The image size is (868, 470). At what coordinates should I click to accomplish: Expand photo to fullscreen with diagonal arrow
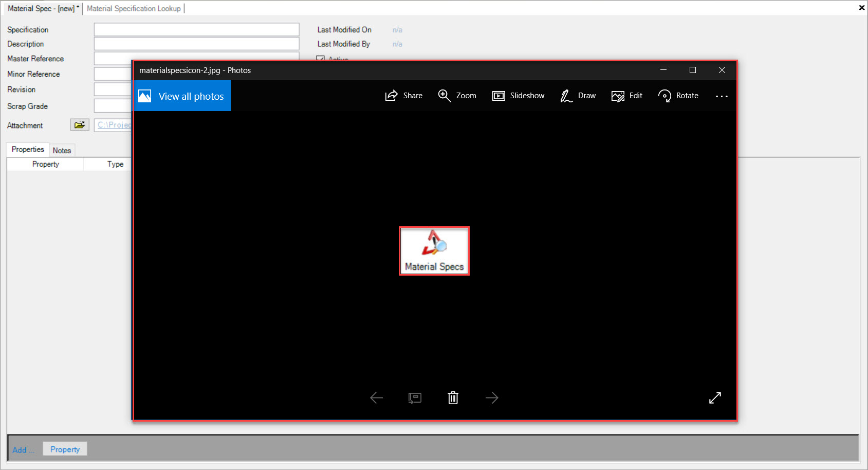[x=715, y=397]
